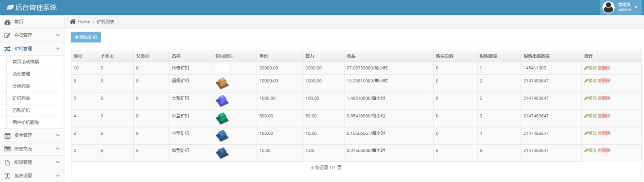Screen dimensions: 644x182
Task: Go to Home breadcrumb link
Action: click(x=84, y=22)
